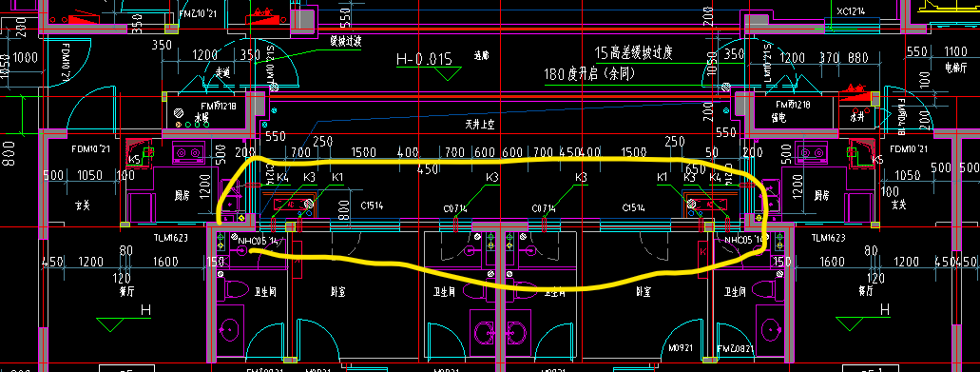
Task: Select the XC1214 window label
Action: click(x=852, y=11)
